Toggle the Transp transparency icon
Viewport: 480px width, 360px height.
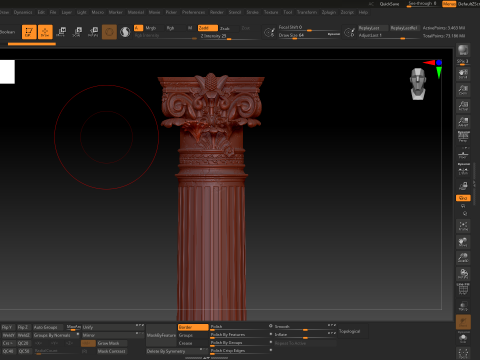[463, 306]
